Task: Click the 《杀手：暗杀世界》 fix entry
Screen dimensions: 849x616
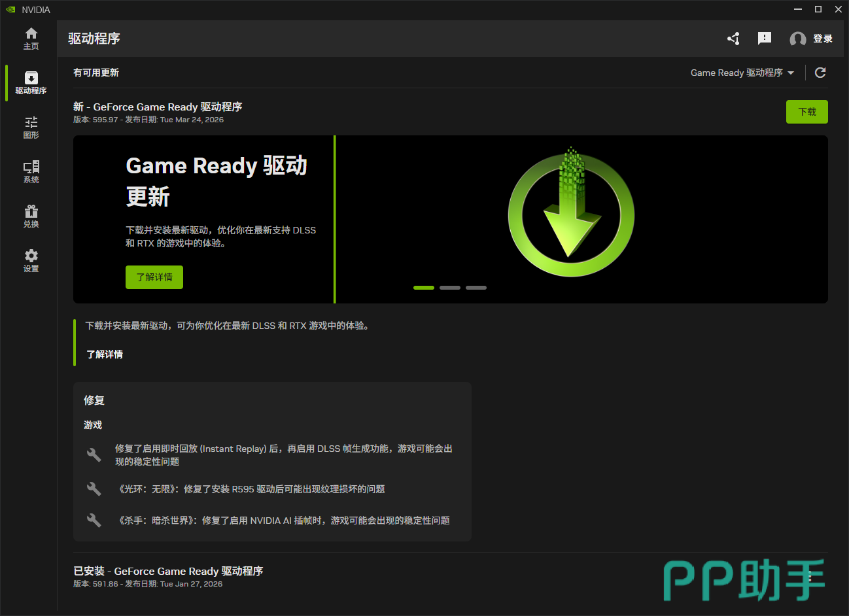Action: coord(283,521)
